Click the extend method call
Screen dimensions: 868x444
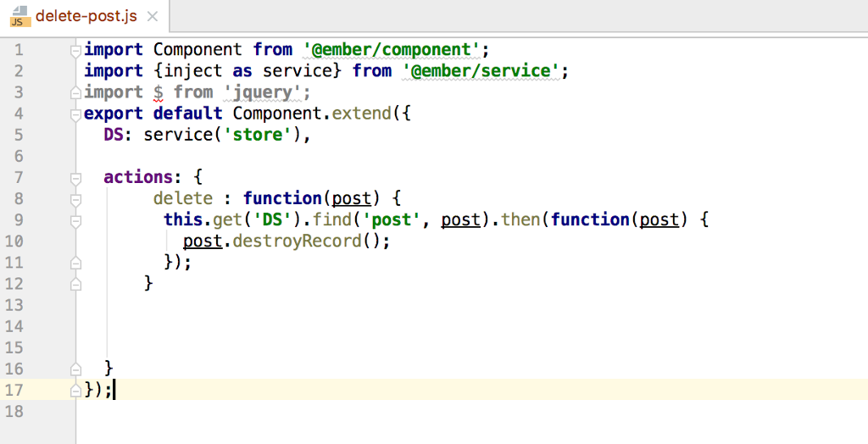[361, 114]
